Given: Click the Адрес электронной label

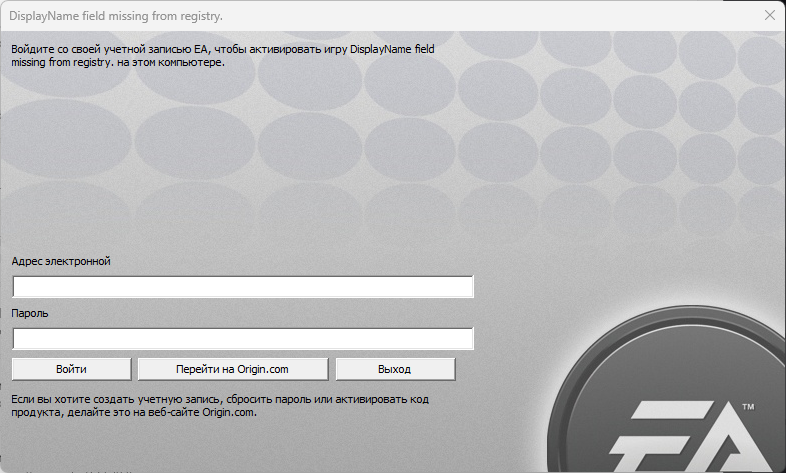Looking at the screenshot, I should tap(61, 261).
